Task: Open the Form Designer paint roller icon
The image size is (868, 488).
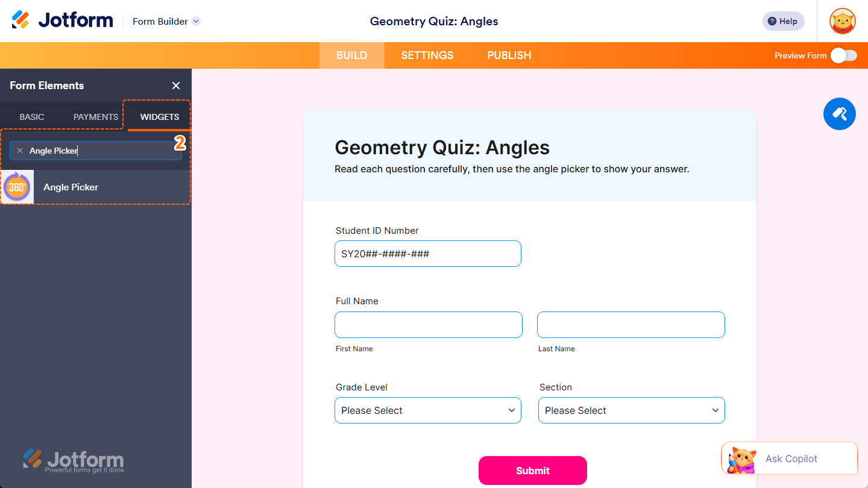Action: pos(839,114)
